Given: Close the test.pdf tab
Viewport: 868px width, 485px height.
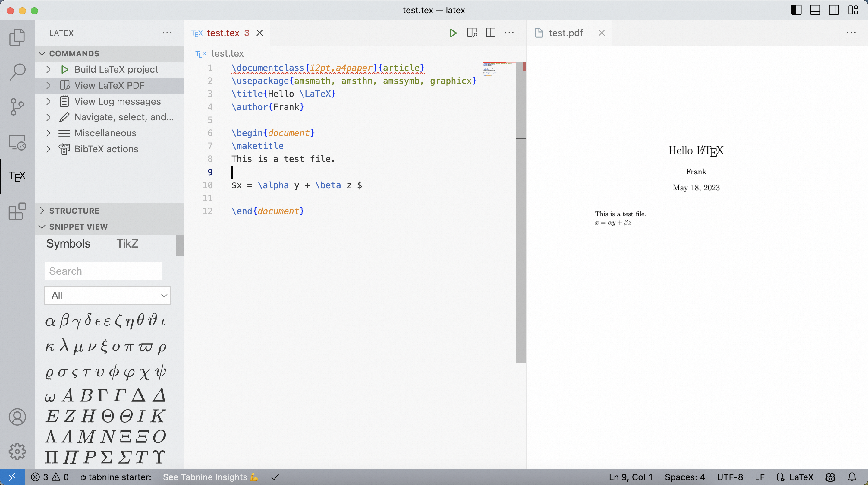Looking at the screenshot, I should [602, 33].
